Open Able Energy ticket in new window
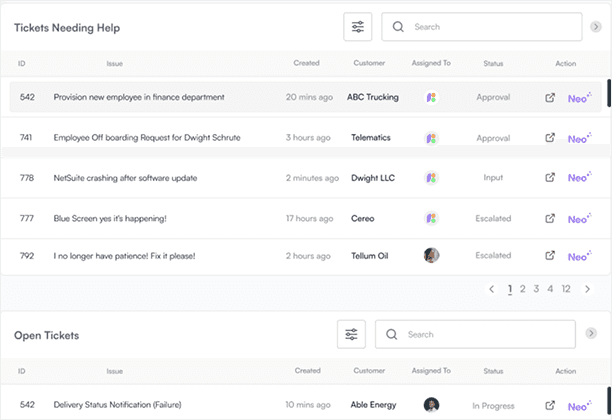Viewport: 612px width, 420px height. click(x=550, y=405)
